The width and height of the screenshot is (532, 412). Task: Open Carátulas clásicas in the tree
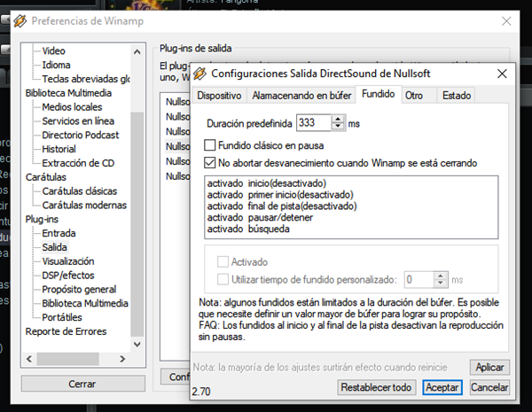tap(80, 190)
